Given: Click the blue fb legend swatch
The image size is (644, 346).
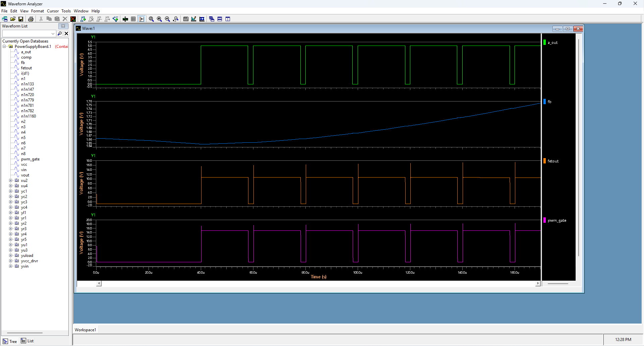Looking at the screenshot, I should tap(544, 101).
